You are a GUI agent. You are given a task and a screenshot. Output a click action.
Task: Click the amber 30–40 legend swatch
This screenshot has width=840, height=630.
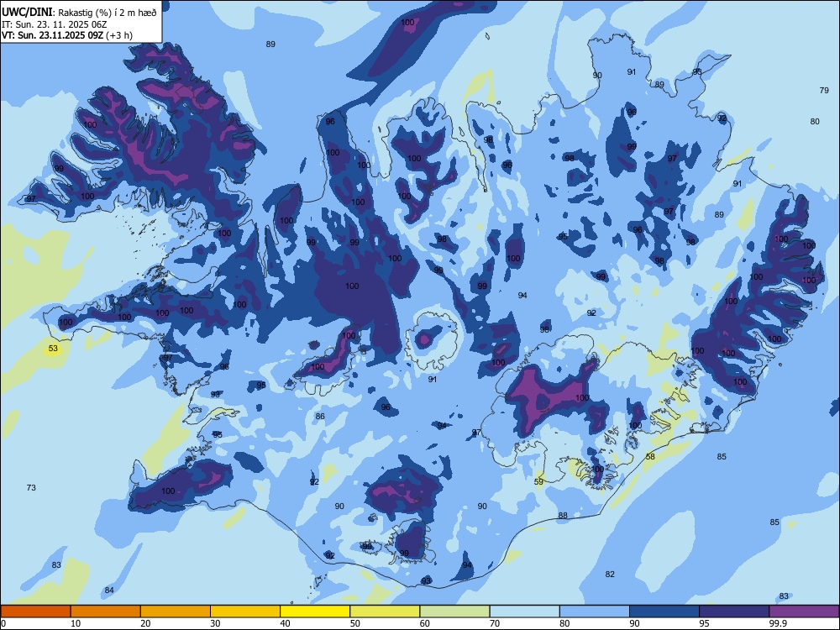(245, 612)
